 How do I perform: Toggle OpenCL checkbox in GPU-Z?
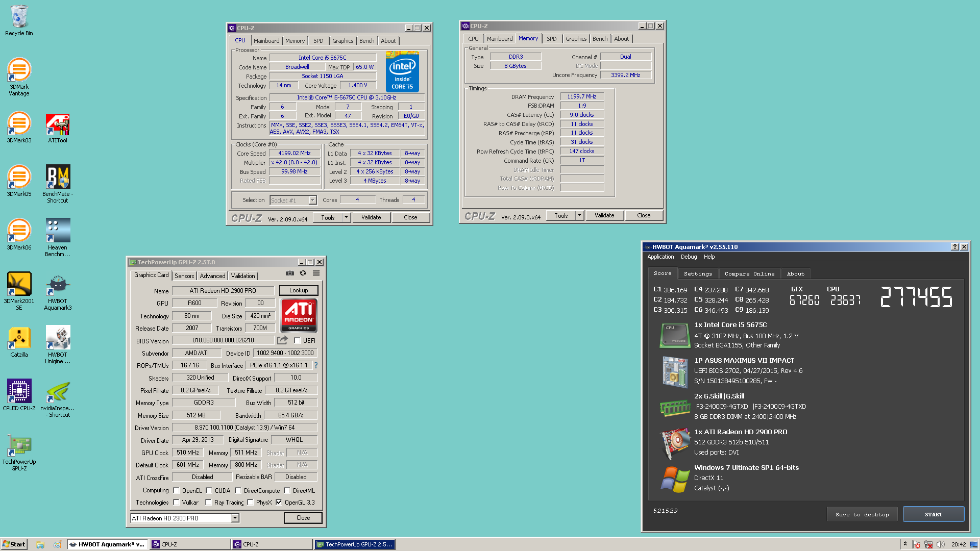tap(176, 491)
